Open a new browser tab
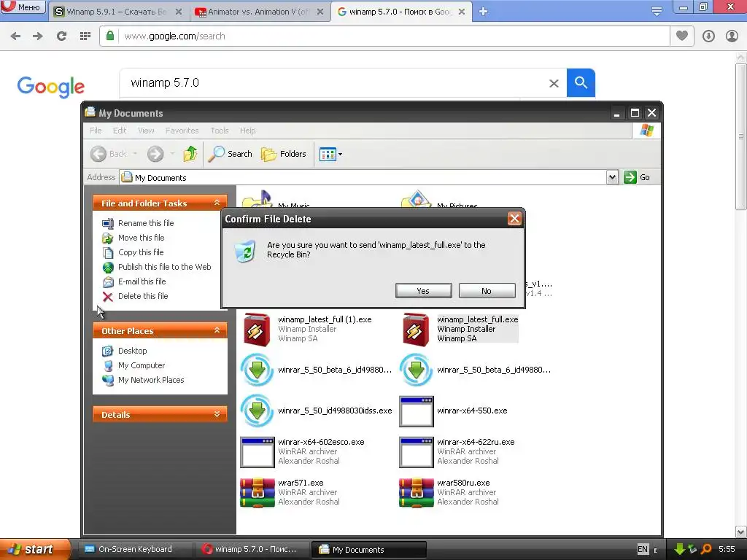Image resolution: width=747 pixels, height=560 pixels. [x=483, y=12]
